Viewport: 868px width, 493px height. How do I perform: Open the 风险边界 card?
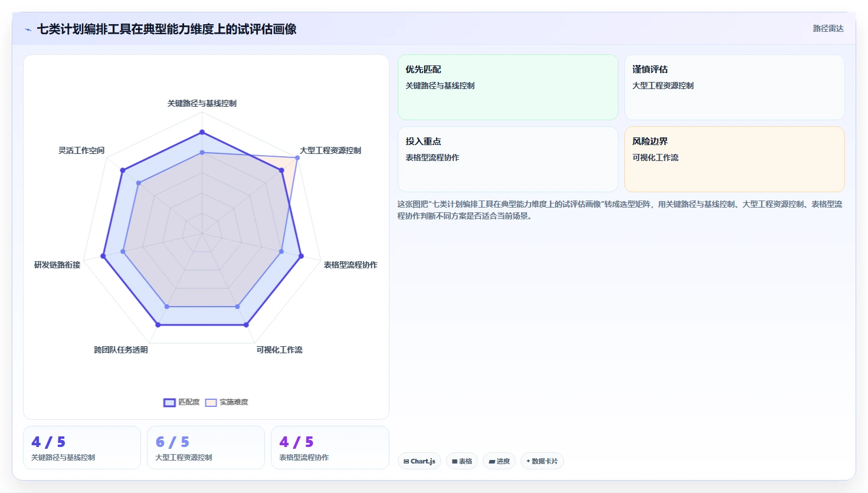pyautogui.click(x=735, y=159)
